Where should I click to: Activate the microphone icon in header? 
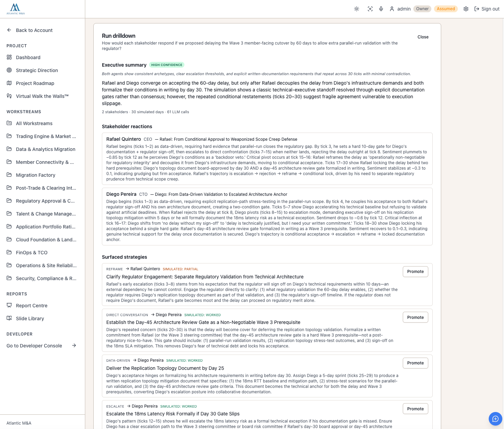click(x=381, y=9)
